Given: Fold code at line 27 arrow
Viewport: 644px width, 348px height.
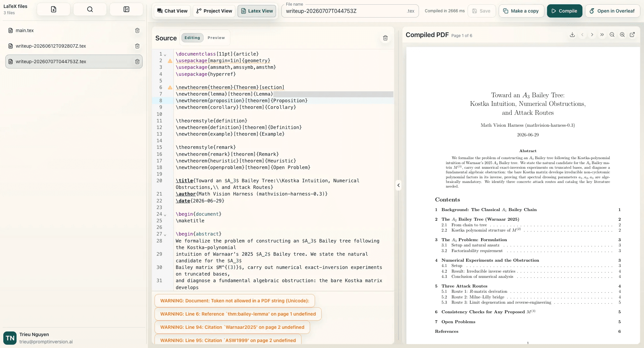Looking at the screenshot, I should click(x=165, y=235).
